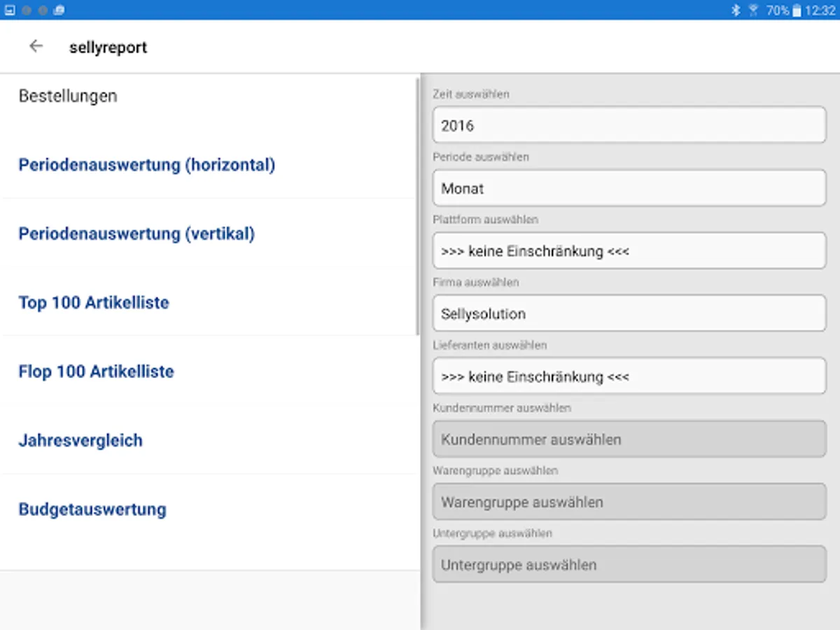Tap the Bluetooth status icon

(x=736, y=10)
